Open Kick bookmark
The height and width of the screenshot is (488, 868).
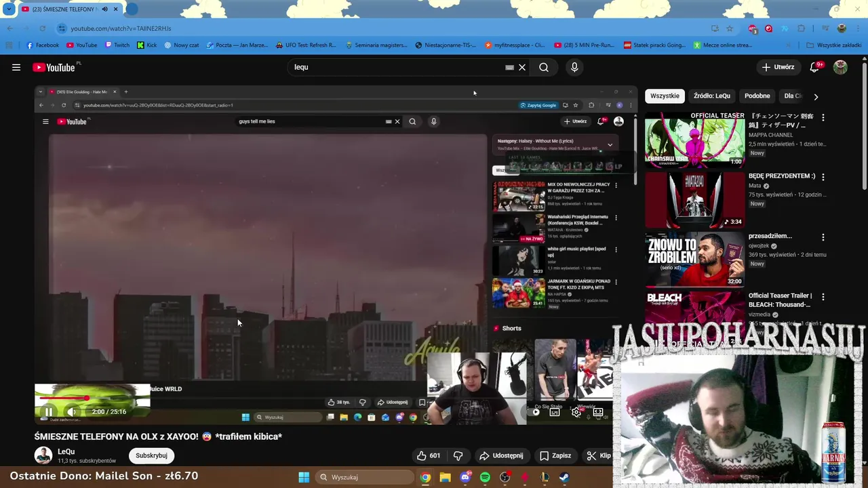coord(147,45)
